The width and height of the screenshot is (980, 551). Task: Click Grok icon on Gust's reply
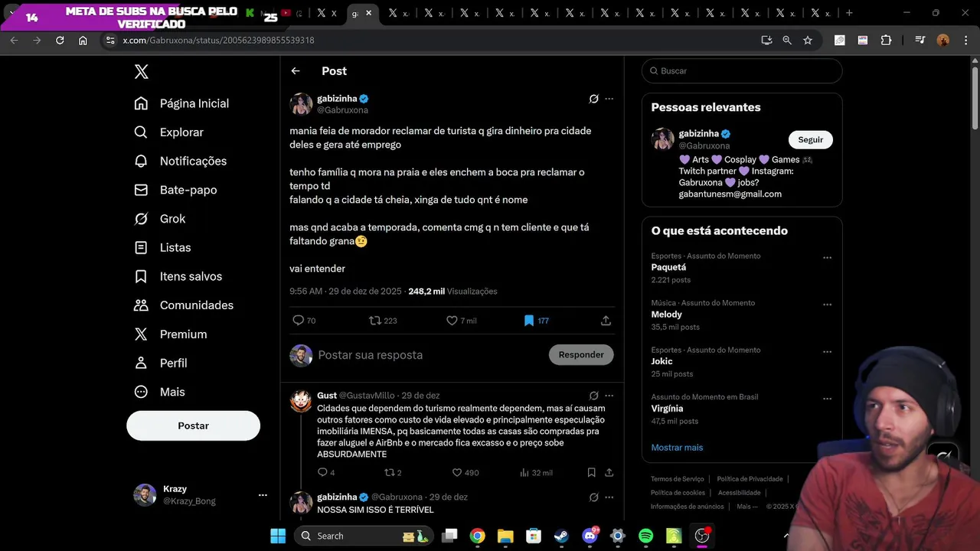tap(593, 396)
